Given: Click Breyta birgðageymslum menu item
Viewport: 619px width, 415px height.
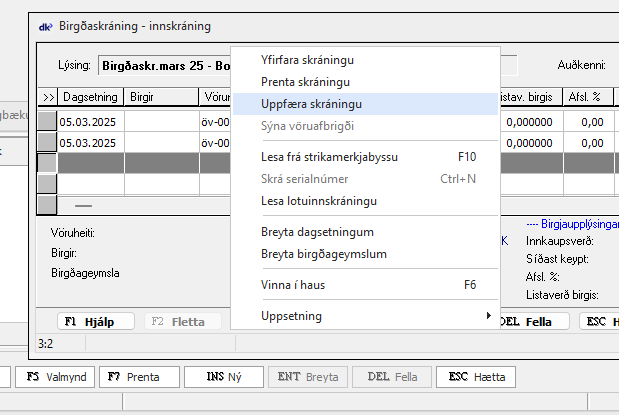Looking at the screenshot, I should pyautogui.click(x=323, y=254).
